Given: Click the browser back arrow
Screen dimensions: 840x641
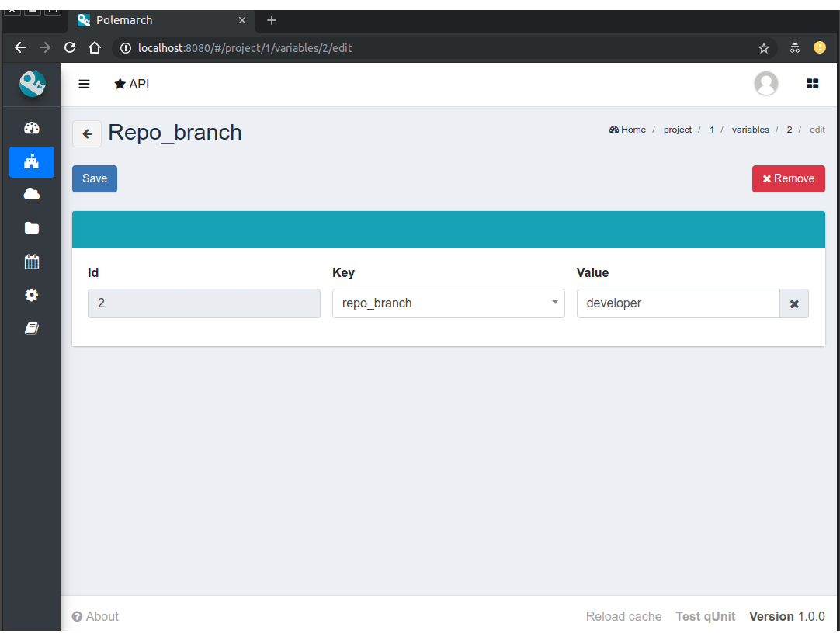Looking at the screenshot, I should [20, 47].
